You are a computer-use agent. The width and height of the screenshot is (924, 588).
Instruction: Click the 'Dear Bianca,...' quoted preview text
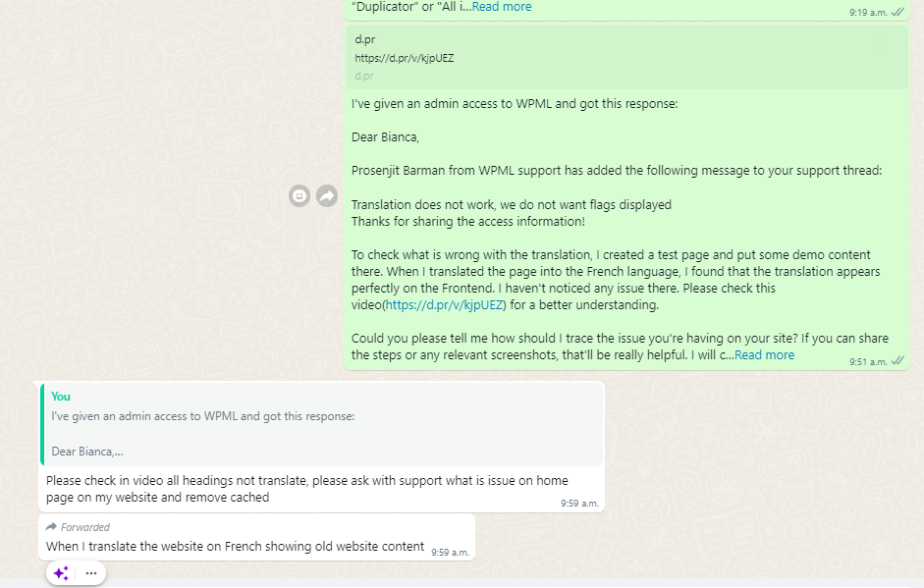coord(87,452)
